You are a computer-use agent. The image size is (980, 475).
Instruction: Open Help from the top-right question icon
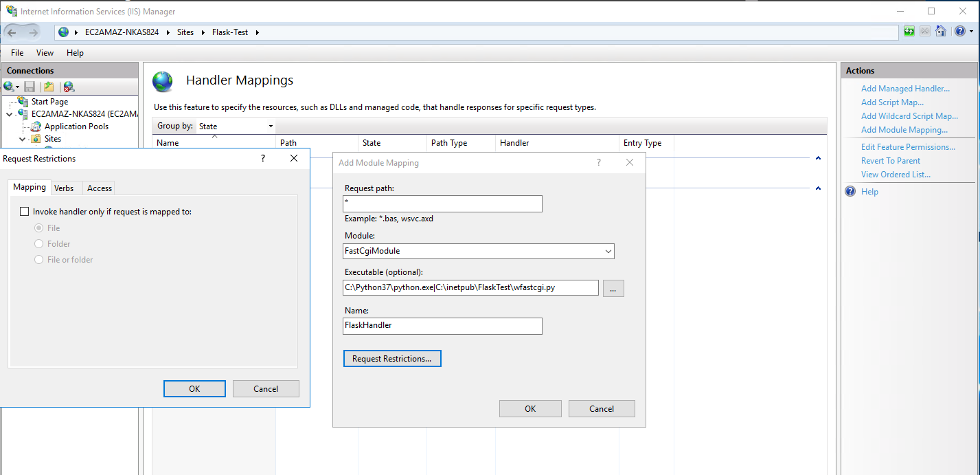click(959, 32)
